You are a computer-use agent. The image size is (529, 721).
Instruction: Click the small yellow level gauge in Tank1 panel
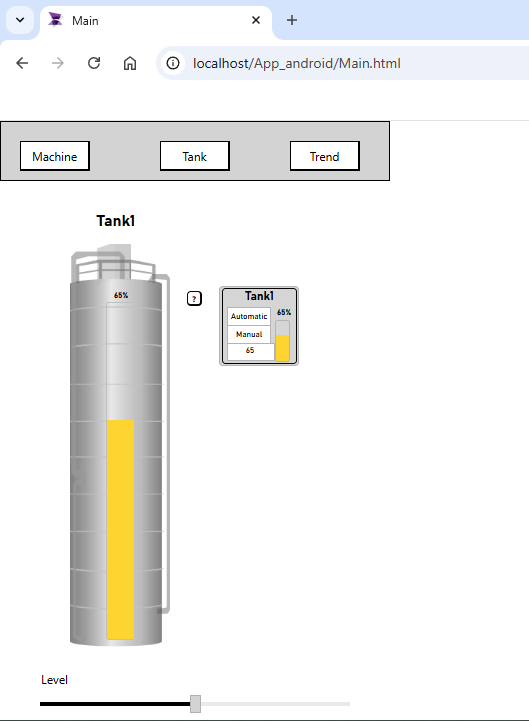[x=282, y=341]
